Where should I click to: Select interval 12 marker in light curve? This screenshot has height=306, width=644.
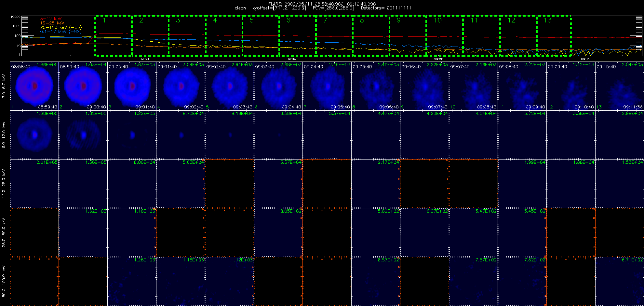[511, 20]
